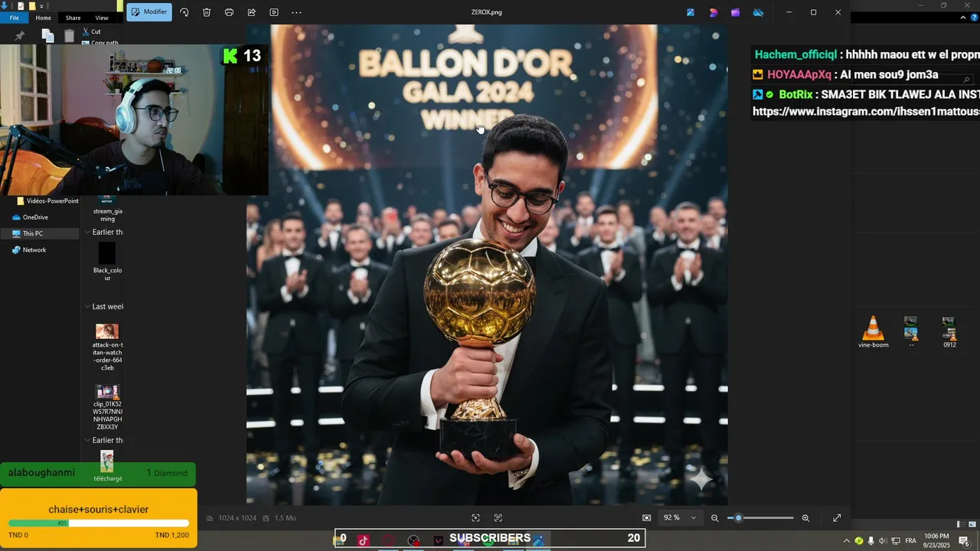Click the Pin to Quick access icon
The width and height of the screenshot is (980, 551).
point(19,35)
